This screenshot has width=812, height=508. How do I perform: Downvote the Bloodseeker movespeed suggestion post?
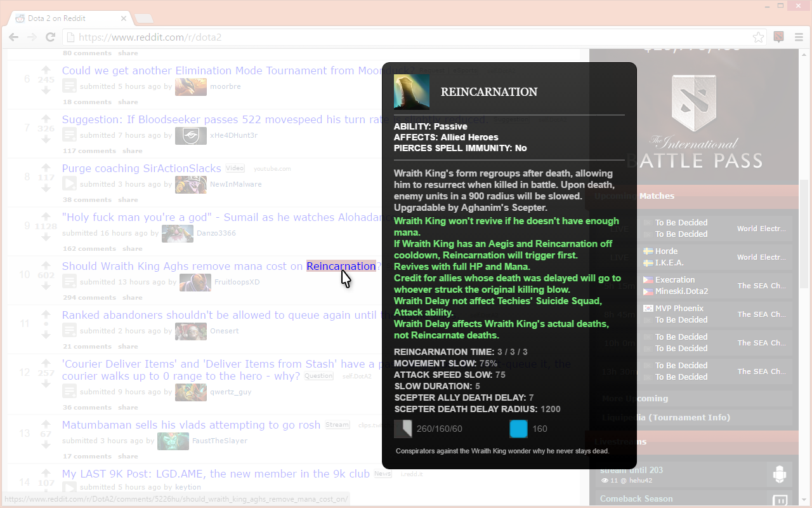[46, 140]
